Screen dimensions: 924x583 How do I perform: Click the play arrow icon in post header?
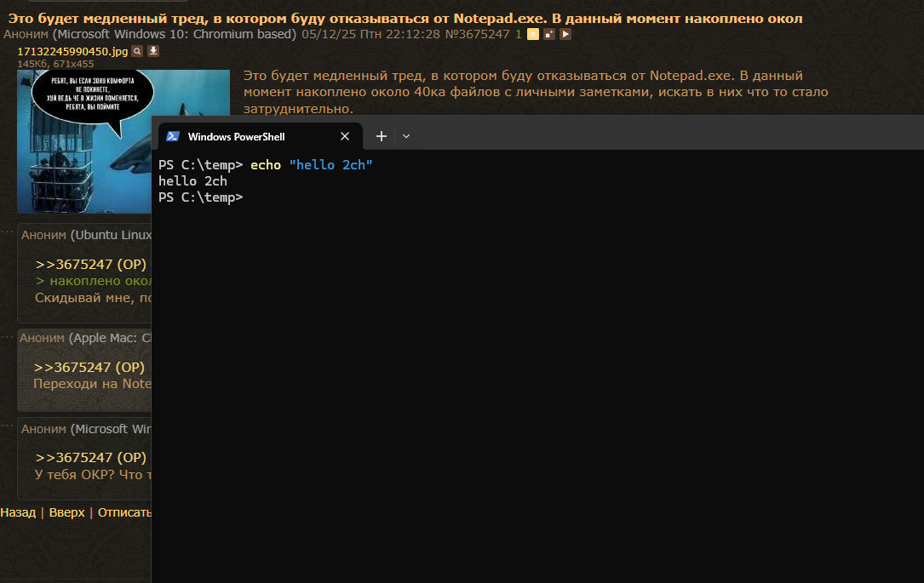(565, 34)
